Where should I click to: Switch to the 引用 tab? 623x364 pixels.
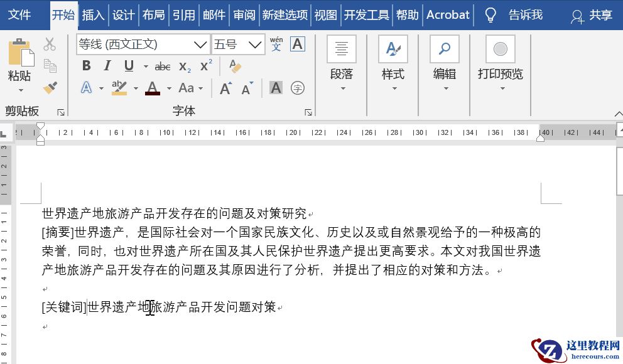click(x=183, y=15)
